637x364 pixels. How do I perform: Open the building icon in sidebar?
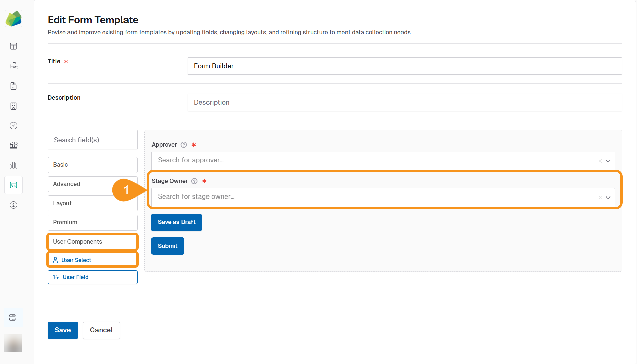click(x=13, y=106)
